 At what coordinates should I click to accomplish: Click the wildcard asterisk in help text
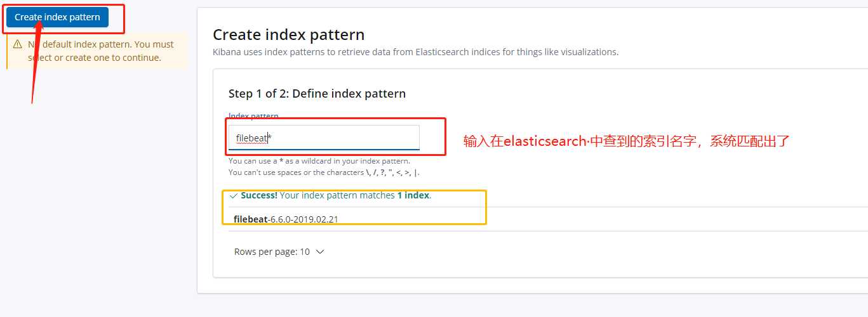pyautogui.click(x=281, y=161)
